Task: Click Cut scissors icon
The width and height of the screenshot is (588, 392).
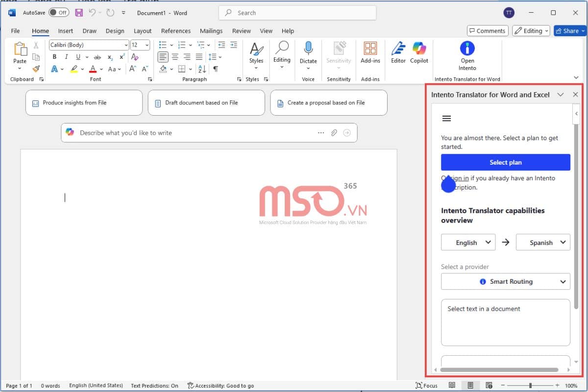Action: [x=36, y=45]
